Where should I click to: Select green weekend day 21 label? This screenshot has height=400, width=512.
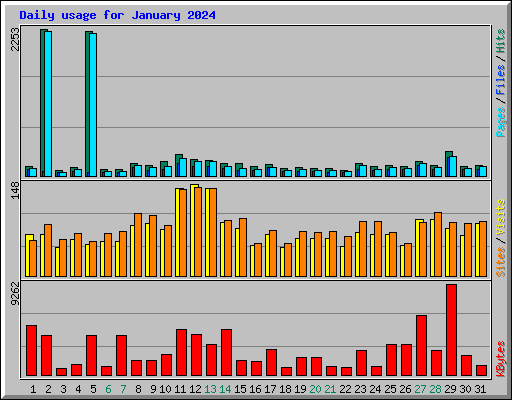pos(330,389)
